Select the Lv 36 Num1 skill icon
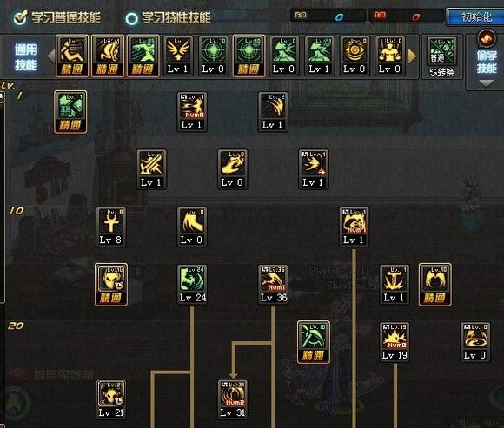This screenshot has height=428, width=504. tap(273, 284)
